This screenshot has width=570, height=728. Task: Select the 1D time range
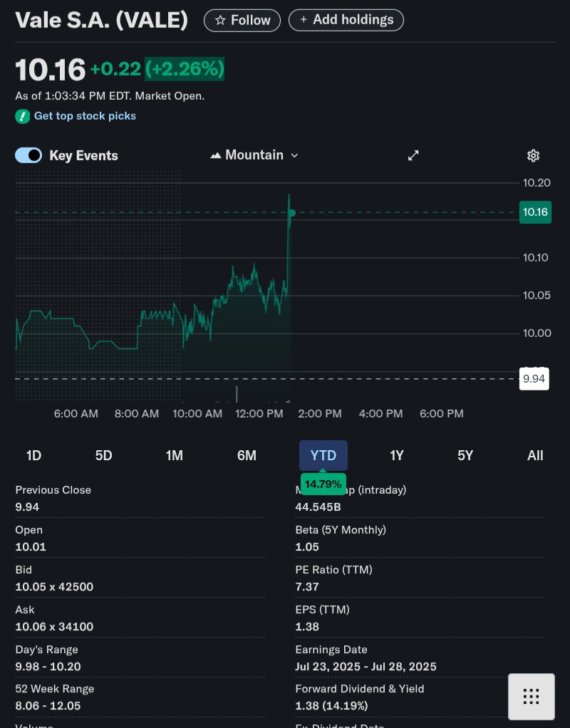[x=34, y=455]
